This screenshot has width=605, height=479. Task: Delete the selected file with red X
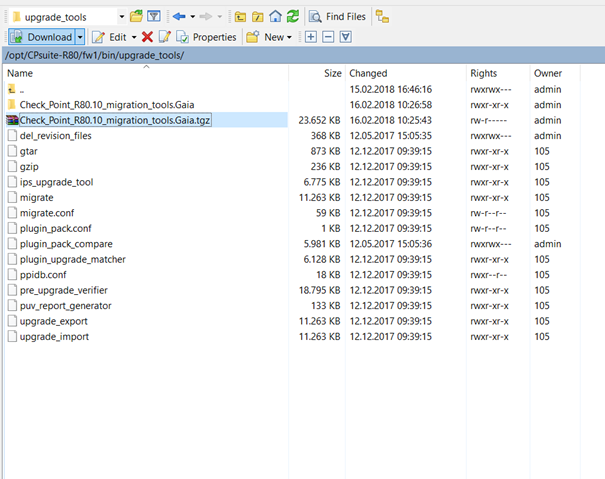(x=147, y=37)
